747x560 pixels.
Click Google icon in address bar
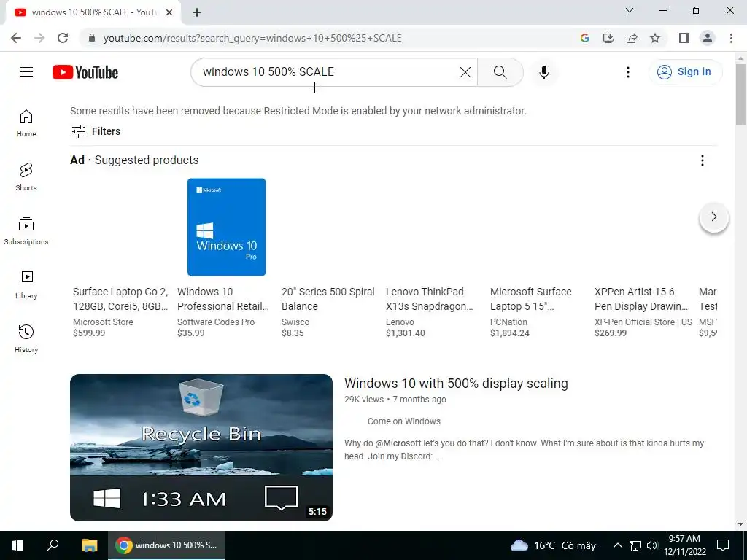584,38
